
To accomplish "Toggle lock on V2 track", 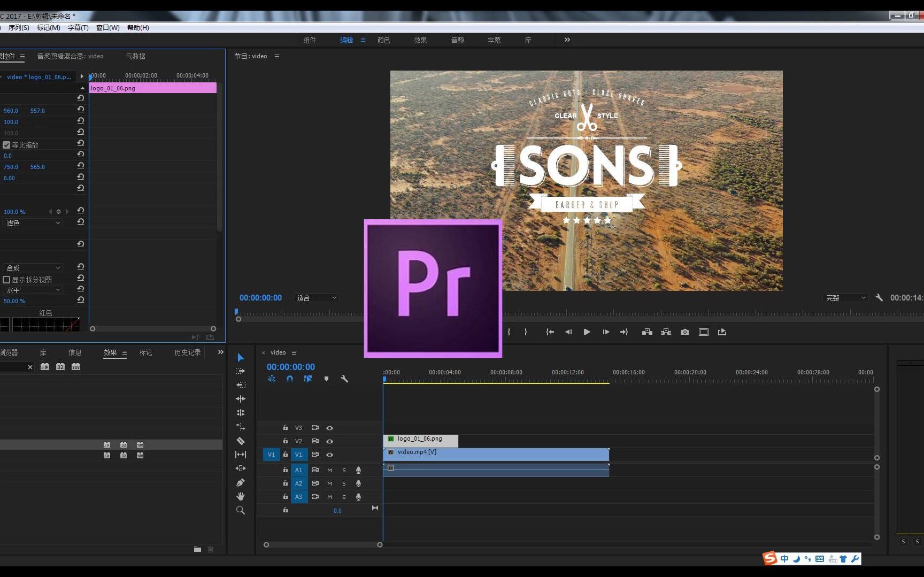I will (x=286, y=441).
